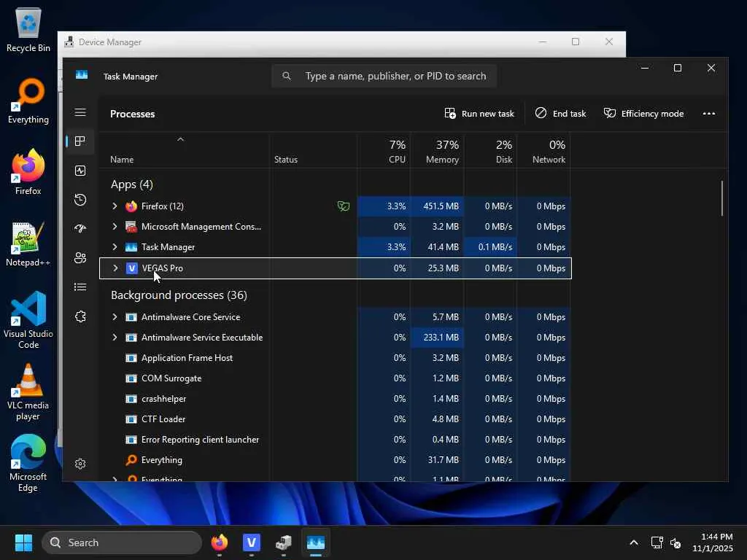Expand the Task Manager process group
Image resolution: width=747 pixels, height=560 pixels.
(115, 247)
